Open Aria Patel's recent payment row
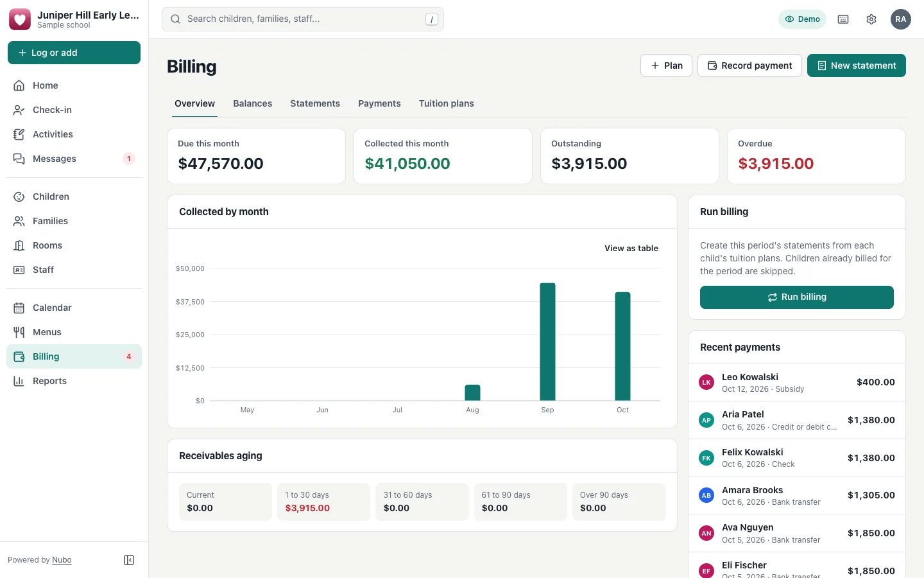 pyautogui.click(x=797, y=420)
